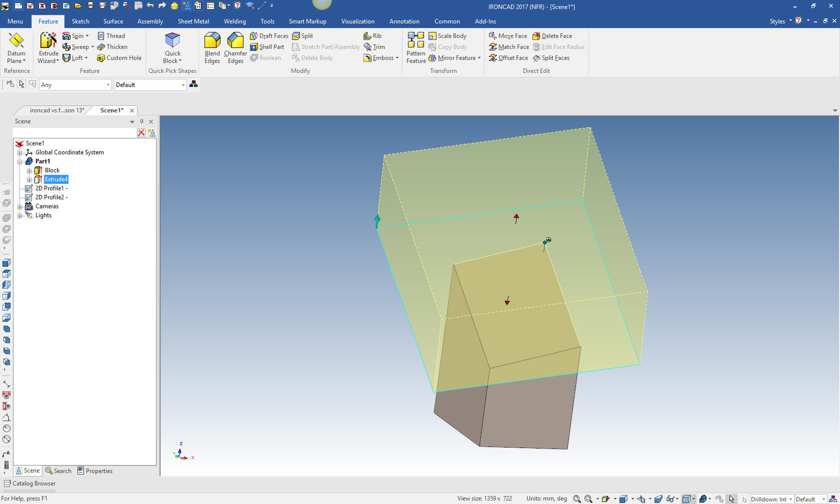Viewport: 840px width, 504px height.
Task: Open the Extrude Wizard tool
Action: coord(48,48)
